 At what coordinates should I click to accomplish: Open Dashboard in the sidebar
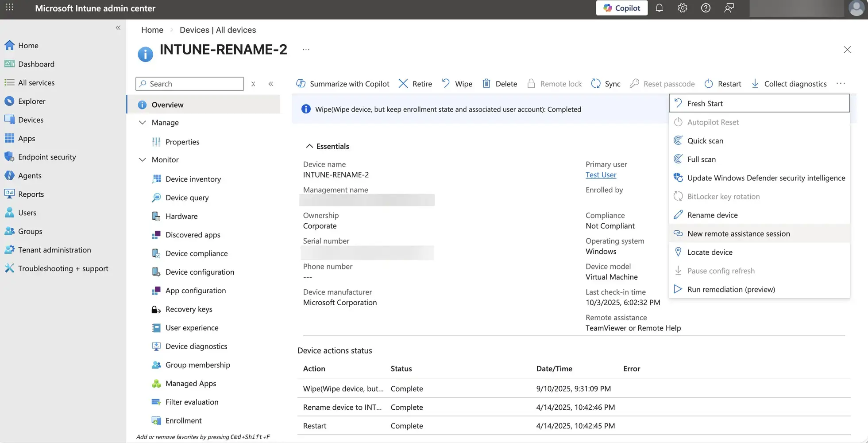36,64
